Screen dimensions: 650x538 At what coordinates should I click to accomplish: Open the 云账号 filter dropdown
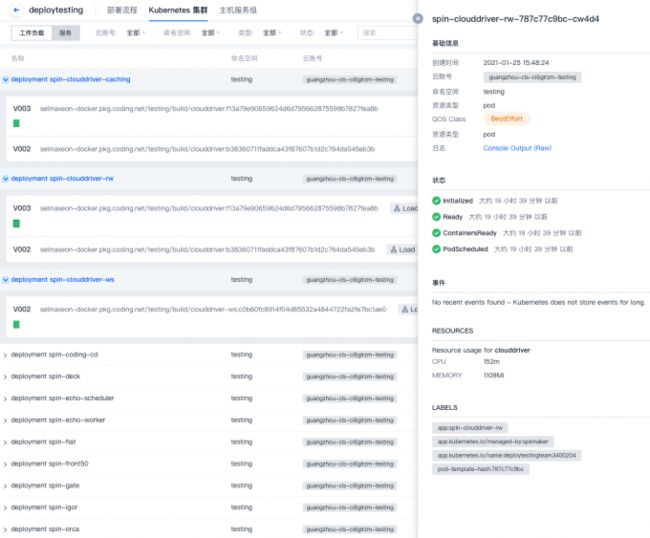[x=136, y=33]
